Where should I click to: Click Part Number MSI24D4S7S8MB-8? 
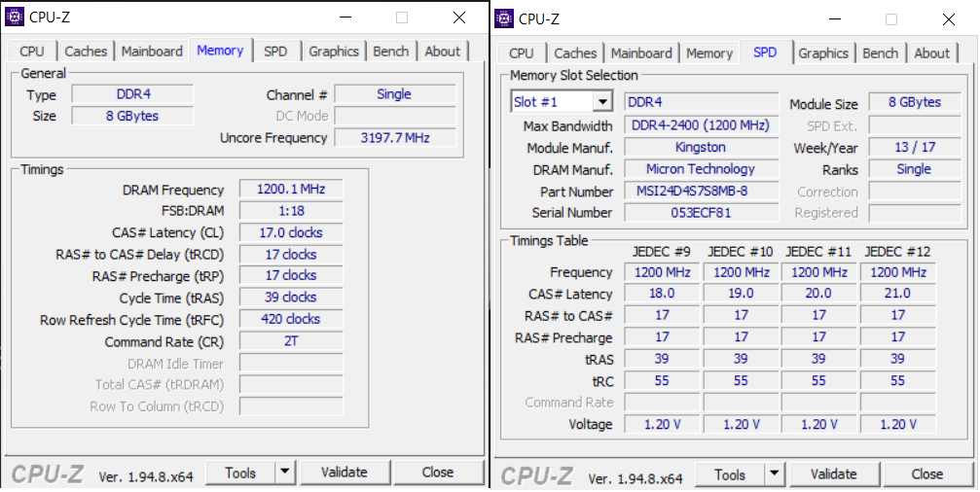pyautogui.click(x=702, y=191)
